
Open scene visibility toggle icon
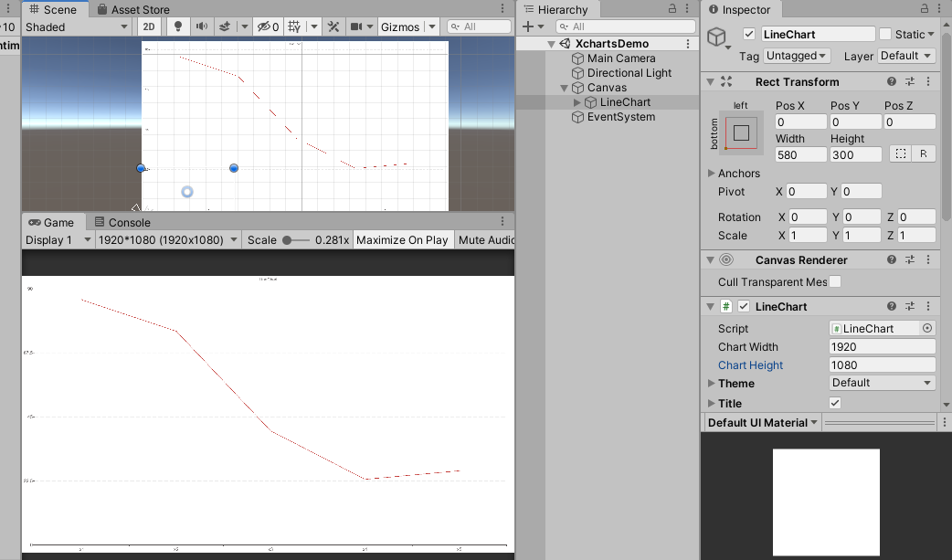[x=264, y=26]
